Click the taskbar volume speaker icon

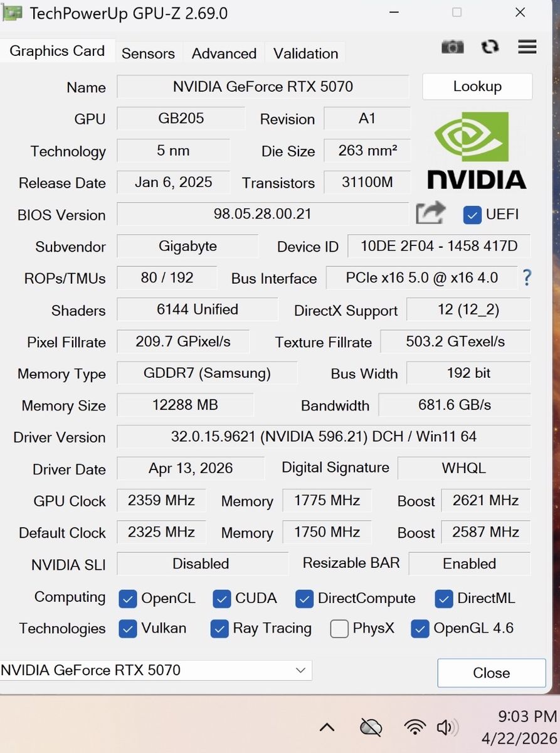(446, 727)
